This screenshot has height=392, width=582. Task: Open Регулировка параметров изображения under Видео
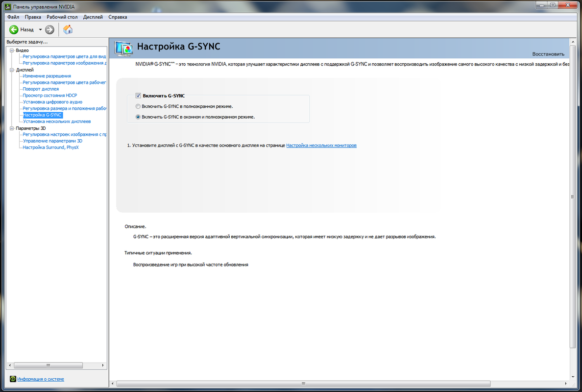(x=65, y=63)
